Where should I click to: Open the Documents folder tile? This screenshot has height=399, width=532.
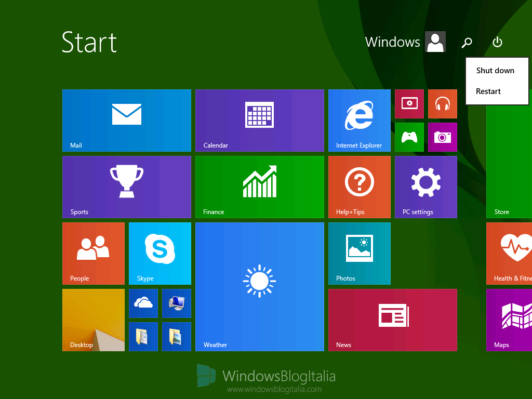click(143, 337)
